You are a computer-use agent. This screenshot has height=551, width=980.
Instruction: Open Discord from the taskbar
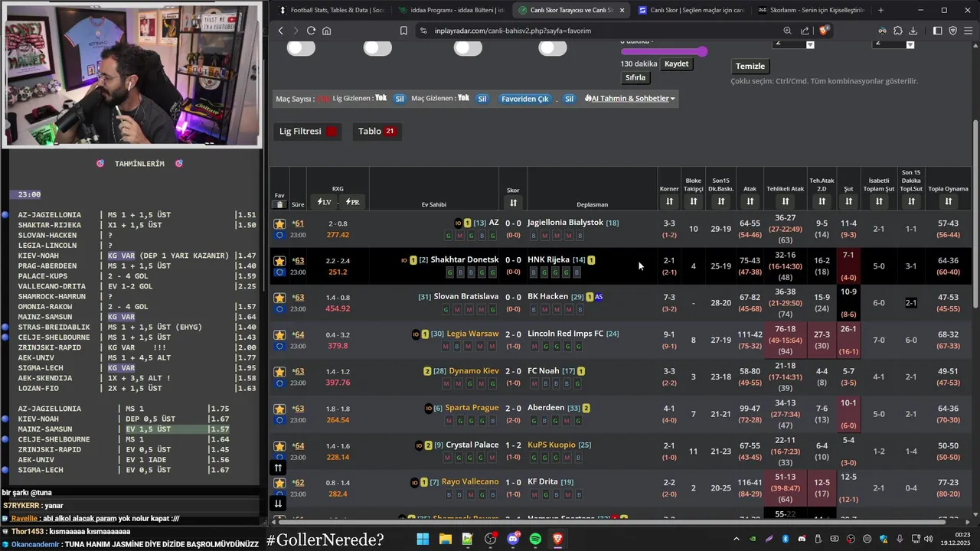[x=513, y=540]
